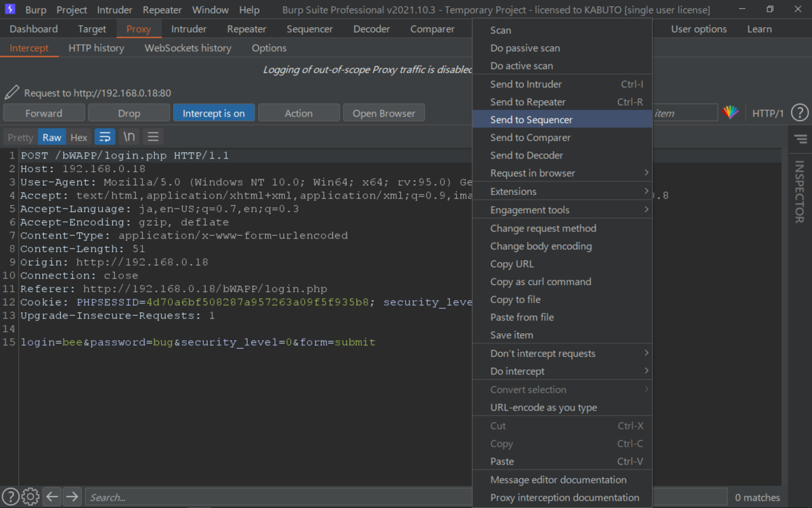Open search settings gear icon
Viewport: 812px width, 508px height.
pos(30,496)
